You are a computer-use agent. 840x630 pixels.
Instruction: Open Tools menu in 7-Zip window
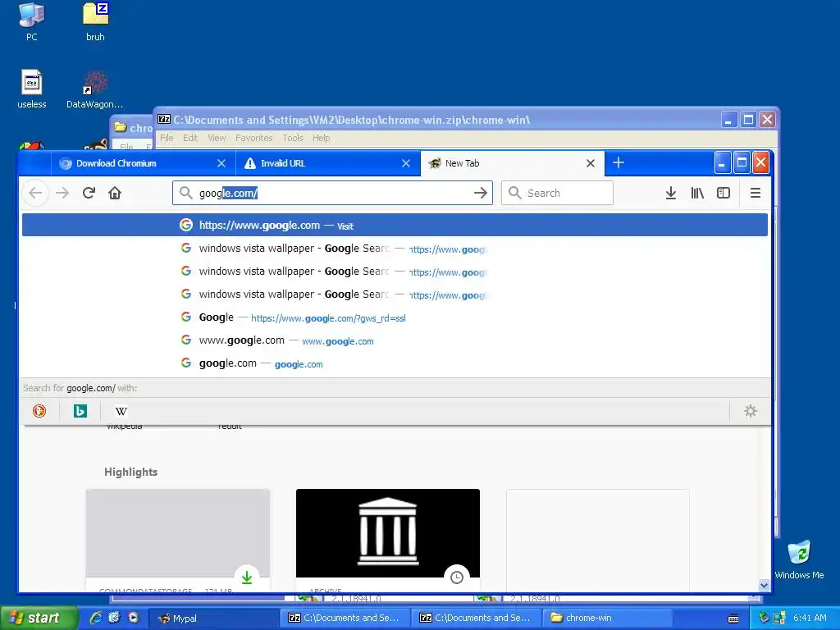coord(293,138)
